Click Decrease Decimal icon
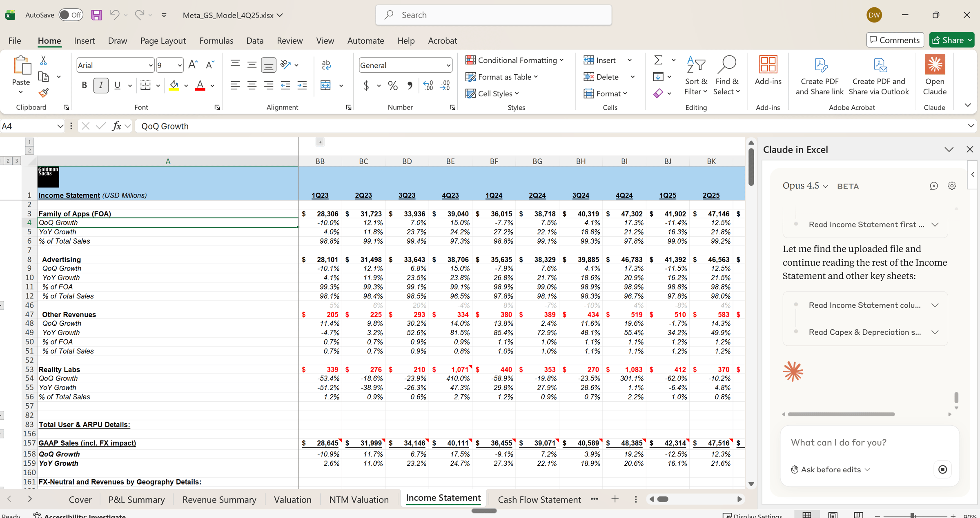980x518 pixels. pos(445,85)
